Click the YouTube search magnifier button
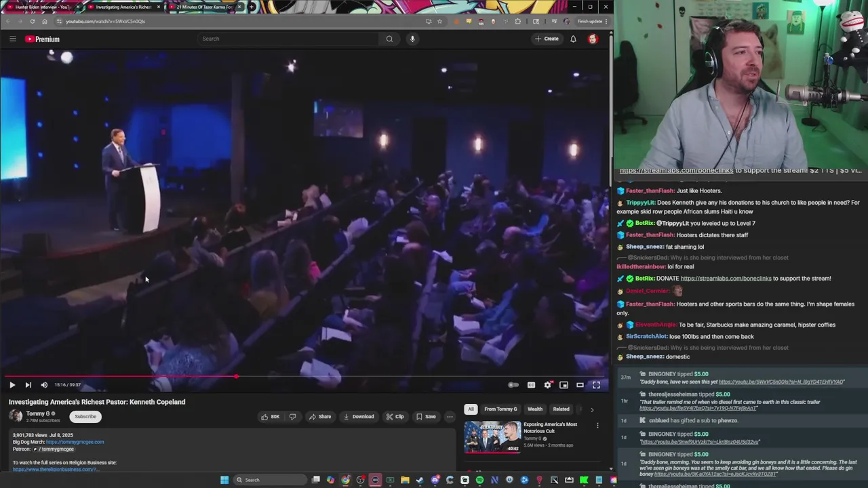868x488 pixels. (x=389, y=39)
